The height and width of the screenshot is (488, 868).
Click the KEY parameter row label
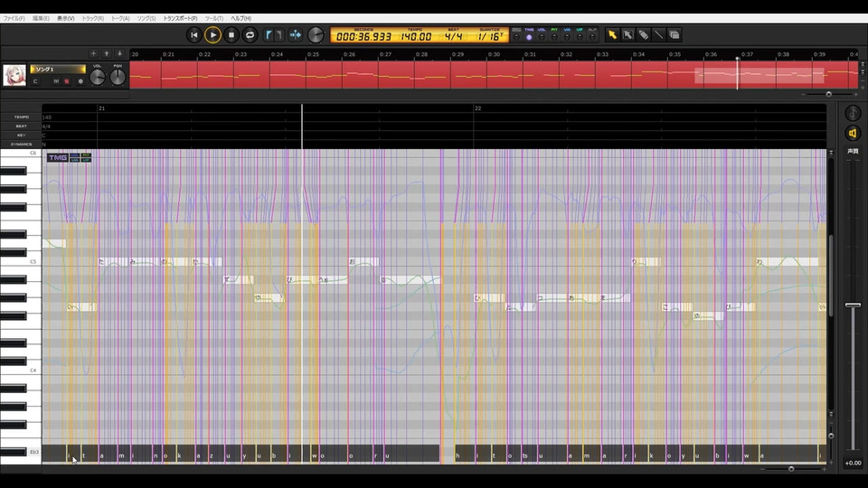(21, 135)
